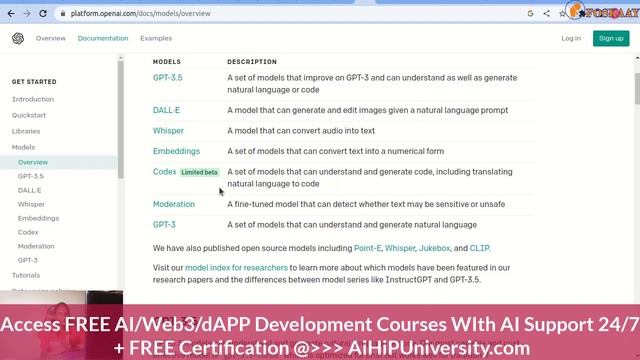Open the CLIP open source link
Viewport: 640px width, 360px height.
479,248
